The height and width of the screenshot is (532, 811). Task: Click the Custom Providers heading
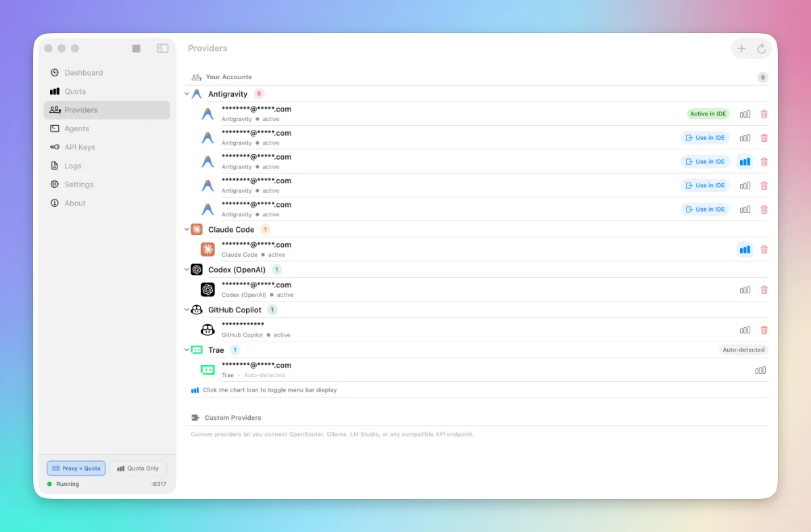pos(232,418)
